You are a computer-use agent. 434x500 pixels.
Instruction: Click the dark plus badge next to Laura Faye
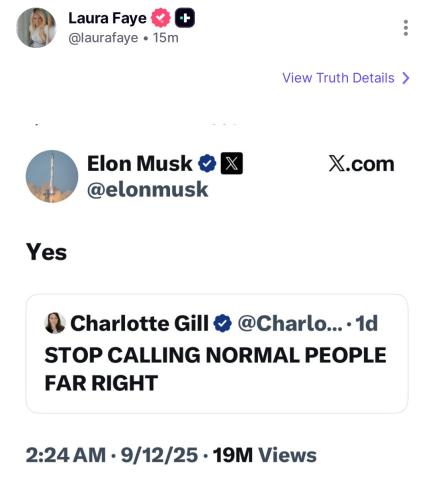[185, 18]
